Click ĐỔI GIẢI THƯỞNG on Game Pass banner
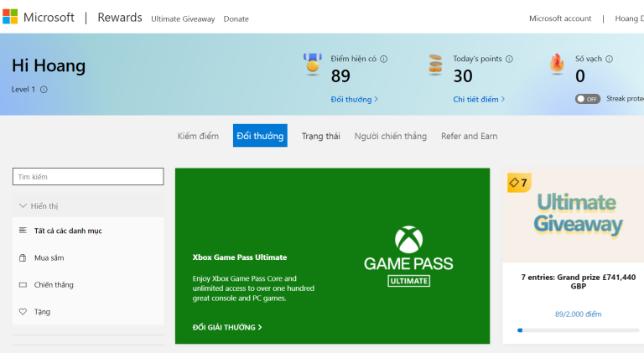 (227, 327)
